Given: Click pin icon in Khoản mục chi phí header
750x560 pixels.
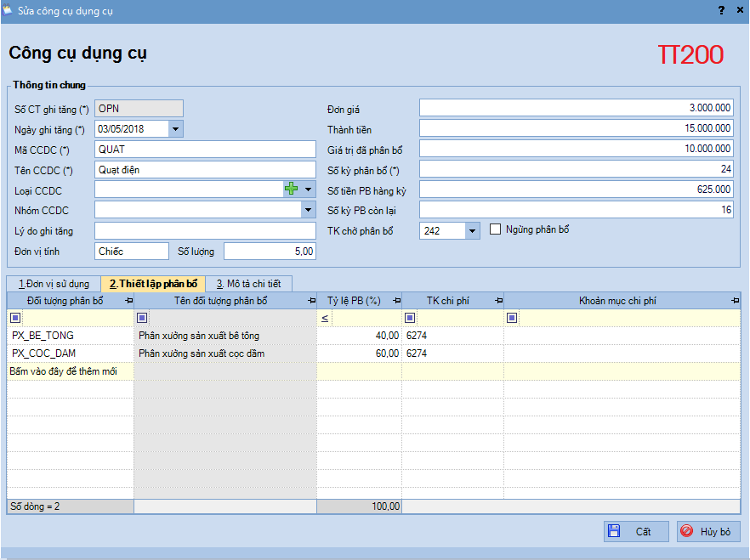Looking at the screenshot, I should click(734, 301).
